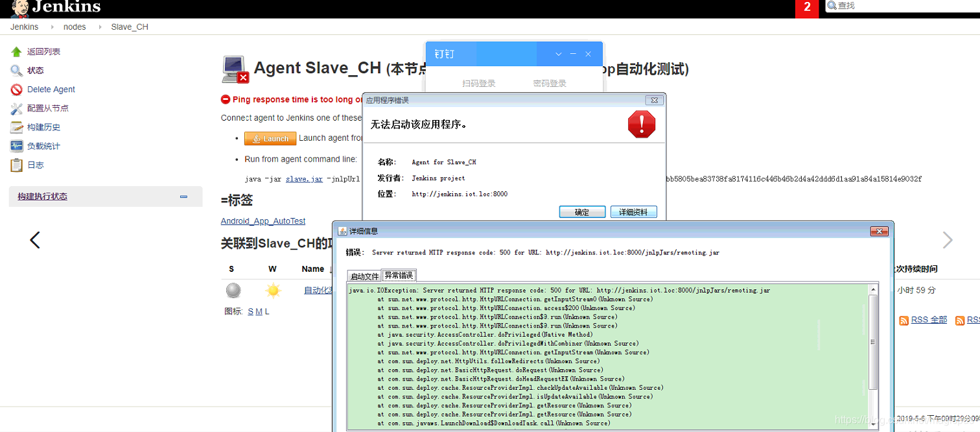Click 详细资料 button in error dialog
Viewport: 980px width, 432px height.
[633, 212]
